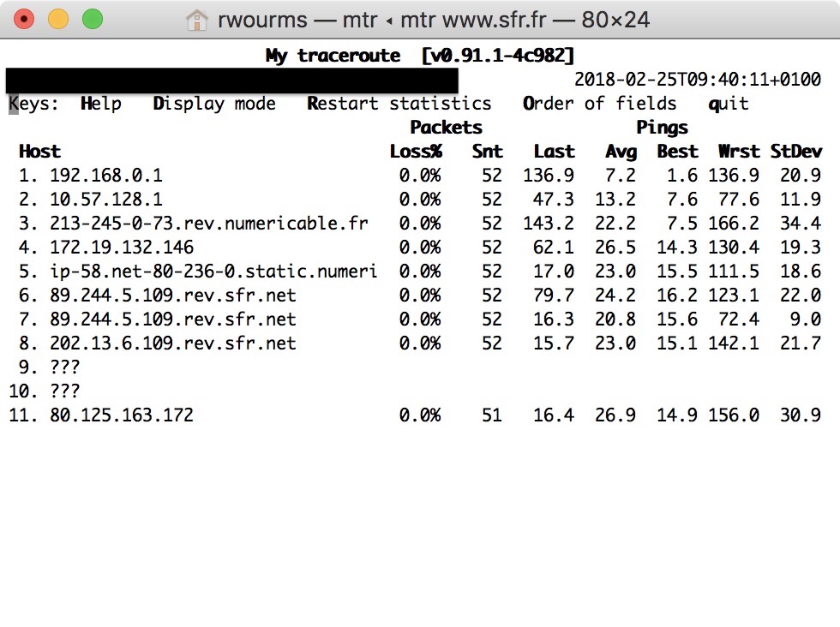Click the Help key label
840x627 pixels.
pyautogui.click(x=101, y=104)
